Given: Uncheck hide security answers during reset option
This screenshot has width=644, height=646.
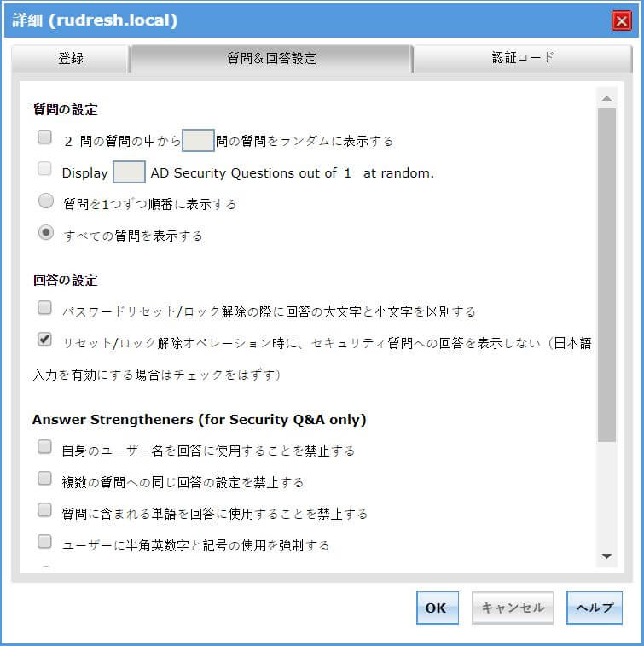Looking at the screenshot, I should [45, 339].
